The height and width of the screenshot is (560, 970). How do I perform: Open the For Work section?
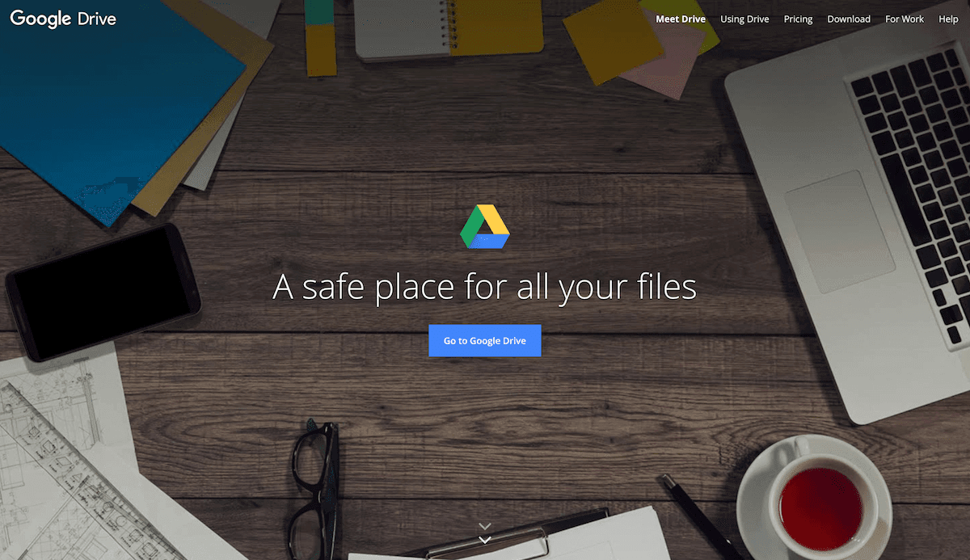coord(905,19)
